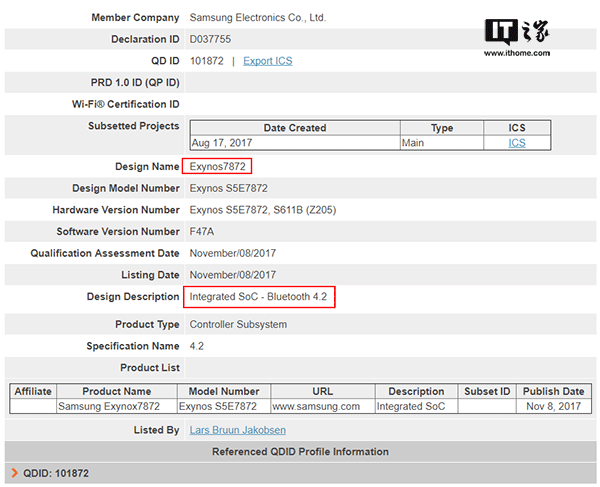
Task: Open the Export ICS link
Action: [267, 61]
